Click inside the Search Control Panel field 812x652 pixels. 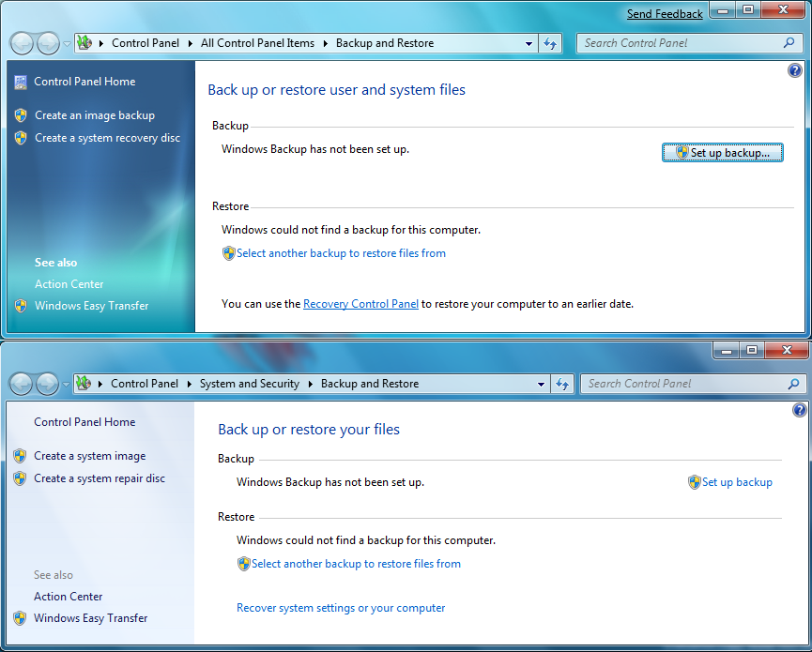tap(685, 43)
